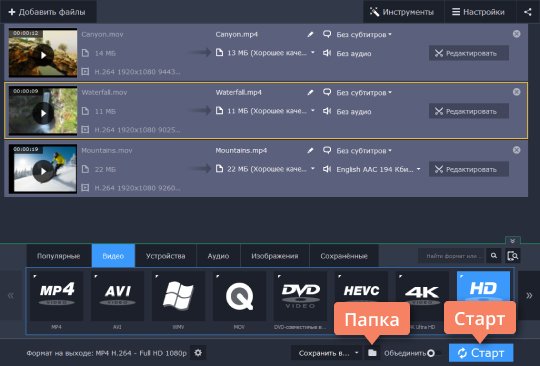
Task: Rename Canyon.mp4 with the pencil icon
Action: [x=310, y=34]
